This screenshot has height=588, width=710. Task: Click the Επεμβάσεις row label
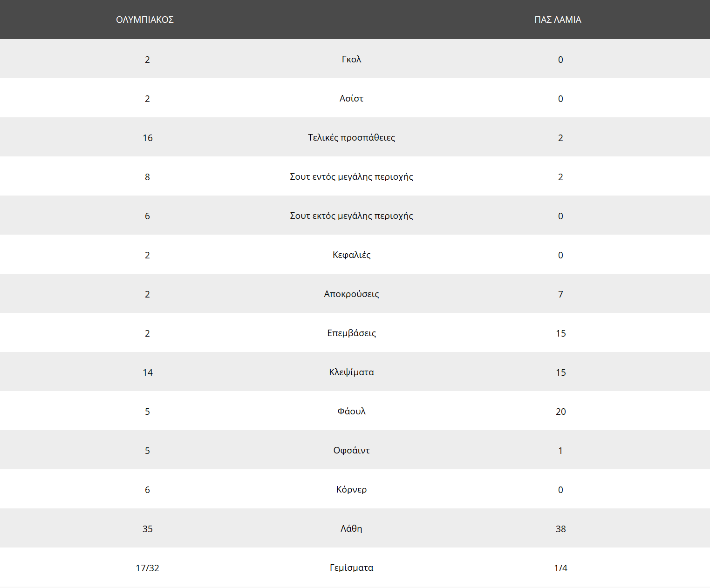[351, 333]
